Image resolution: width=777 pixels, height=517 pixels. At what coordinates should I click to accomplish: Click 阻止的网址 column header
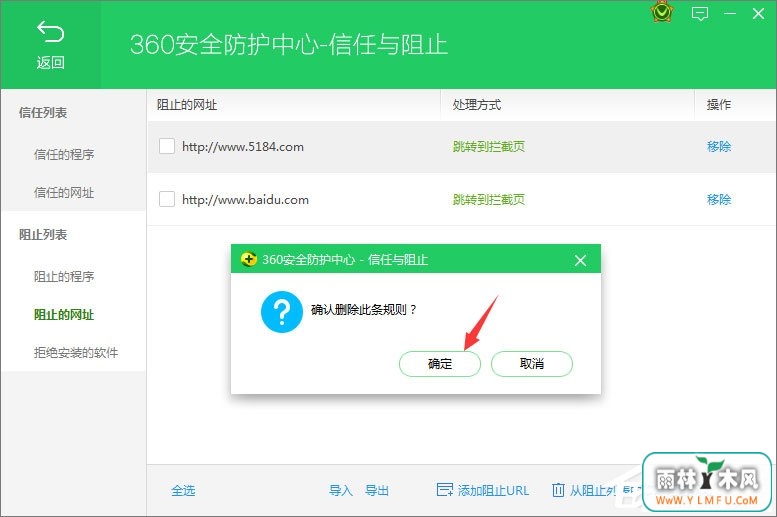(187, 105)
